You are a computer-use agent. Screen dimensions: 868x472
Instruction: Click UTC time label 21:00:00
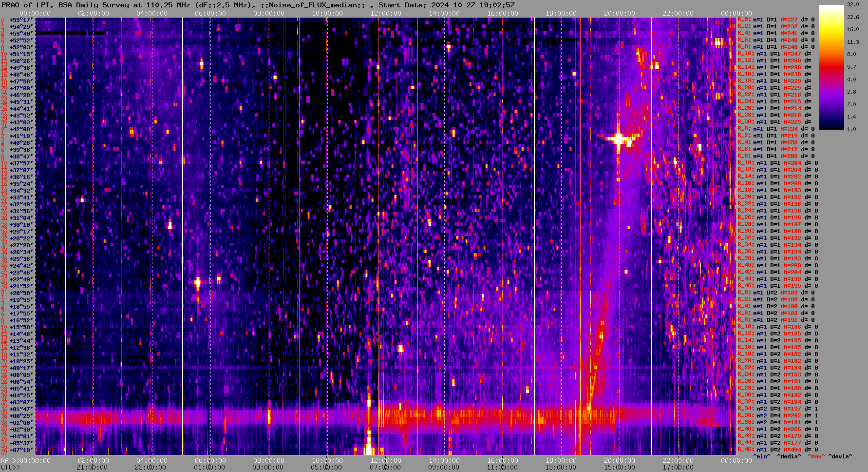(x=93, y=467)
